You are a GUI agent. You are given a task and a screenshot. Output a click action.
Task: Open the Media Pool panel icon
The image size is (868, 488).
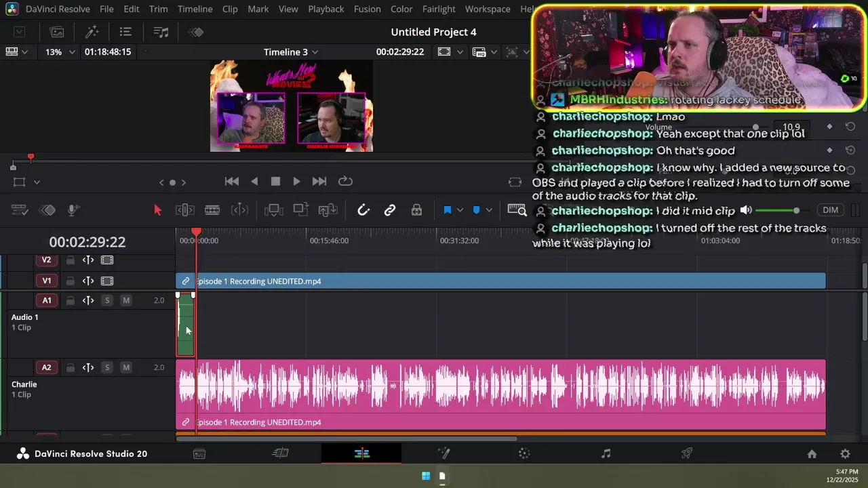(57, 32)
